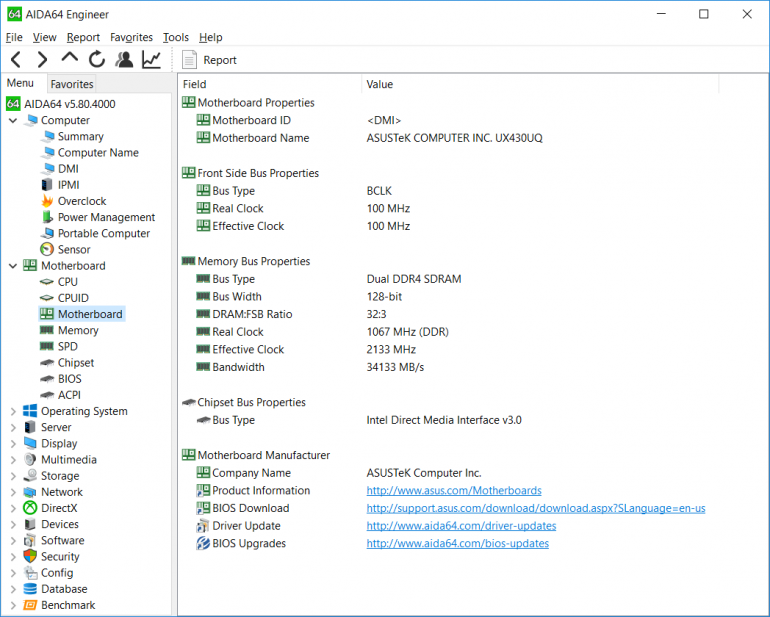Image resolution: width=770 pixels, height=617 pixels.
Task: Click the Back navigation arrow
Action: tap(16, 59)
